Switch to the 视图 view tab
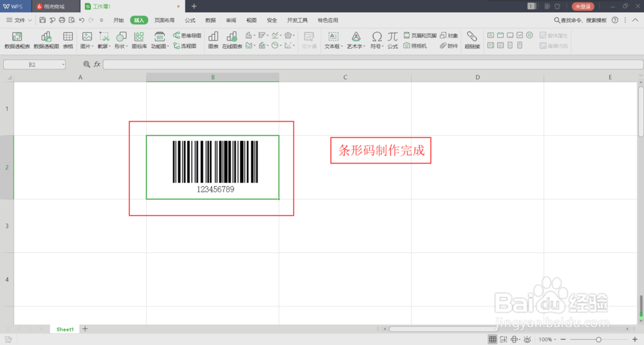The height and width of the screenshot is (345, 644). (x=251, y=20)
